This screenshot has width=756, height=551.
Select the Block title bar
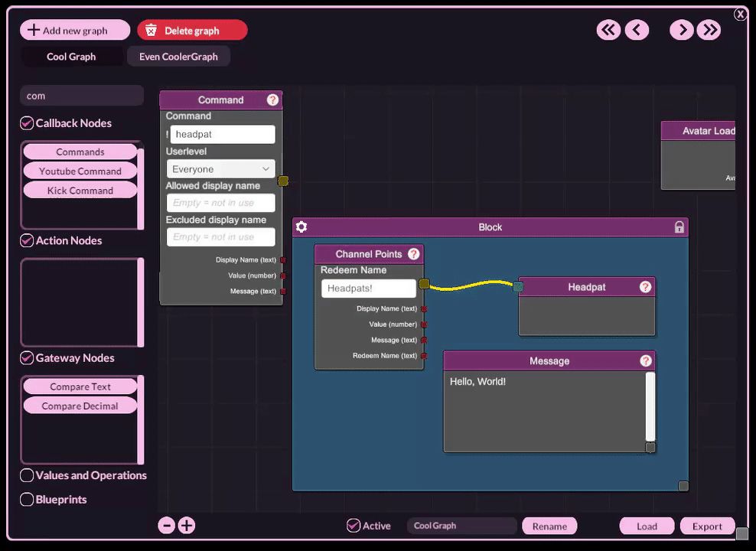tap(490, 227)
